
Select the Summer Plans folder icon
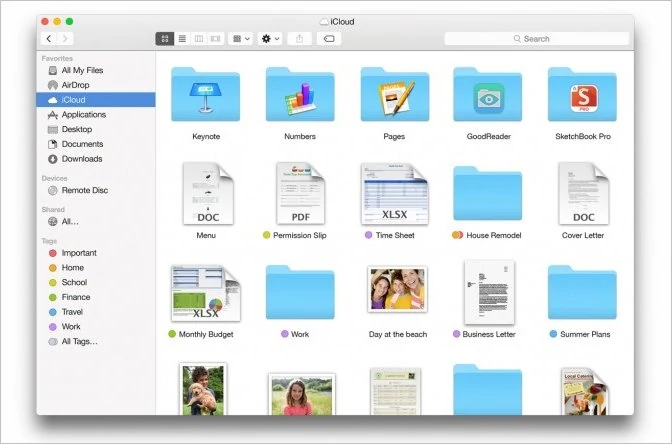pyautogui.click(x=582, y=292)
